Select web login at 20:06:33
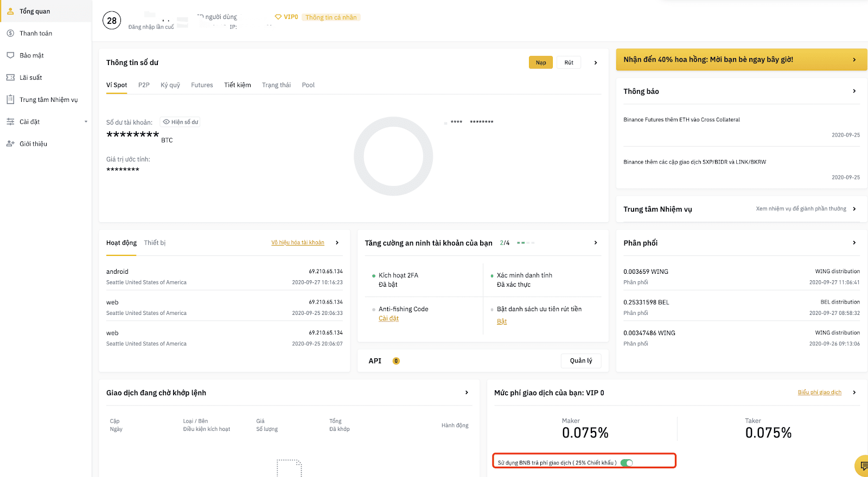868x477 pixels. click(225, 307)
